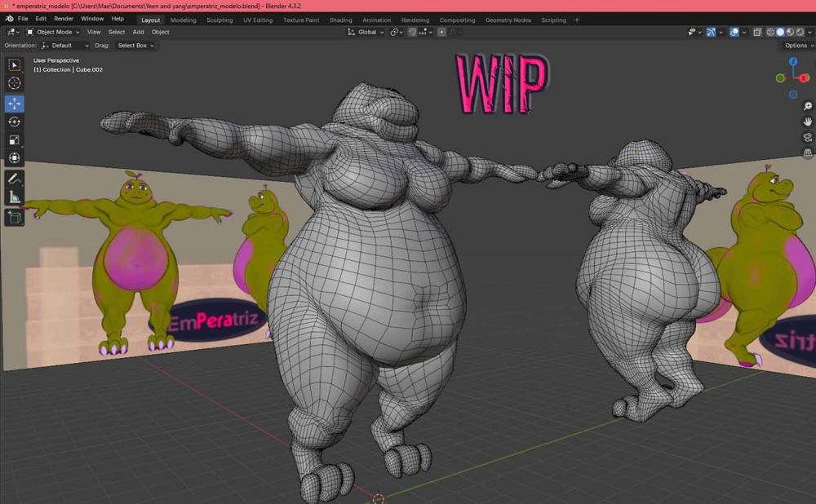This screenshot has height=504, width=816.
Task: Open the viewport Object menu
Action: 160,33
